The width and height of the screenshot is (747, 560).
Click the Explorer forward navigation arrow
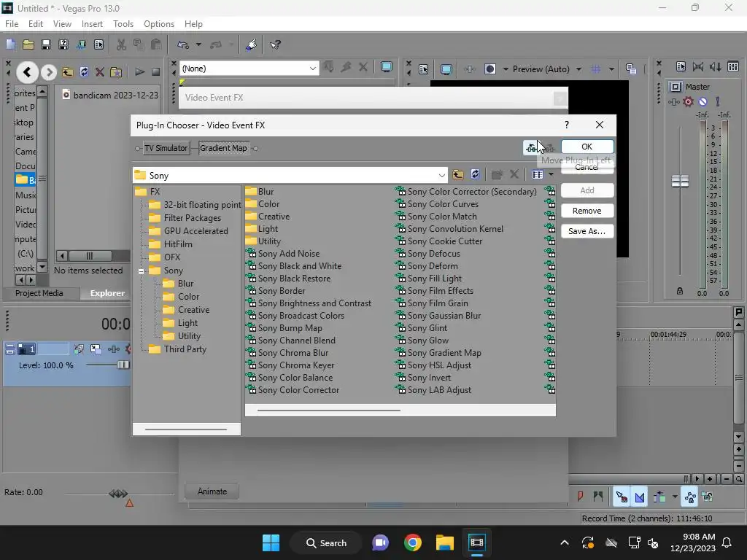point(49,72)
